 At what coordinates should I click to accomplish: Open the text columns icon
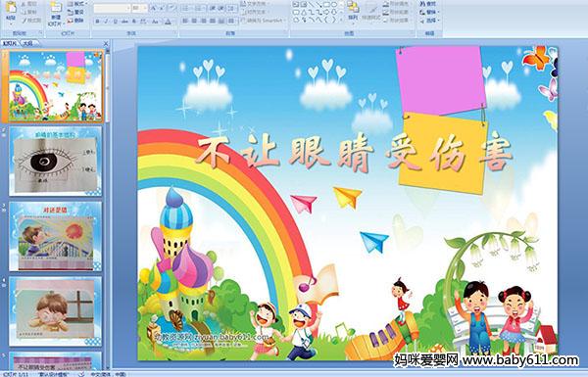click(x=231, y=22)
